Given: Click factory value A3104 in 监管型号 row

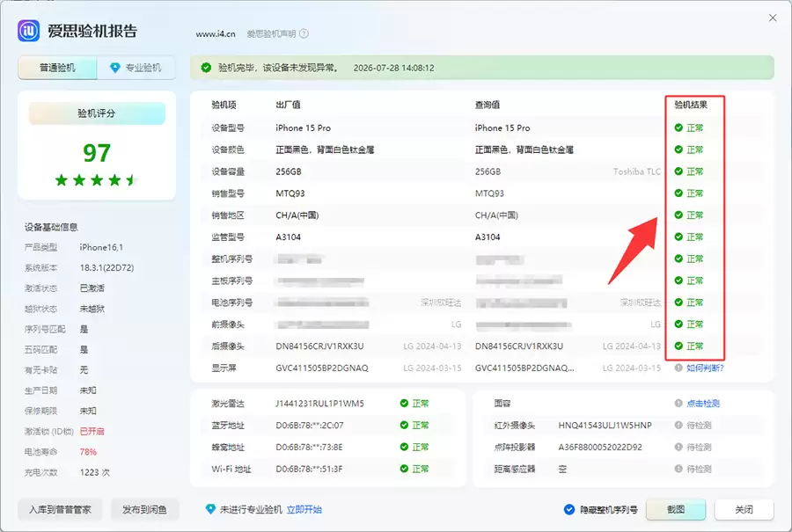Looking at the screenshot, I should click(288, 237).
